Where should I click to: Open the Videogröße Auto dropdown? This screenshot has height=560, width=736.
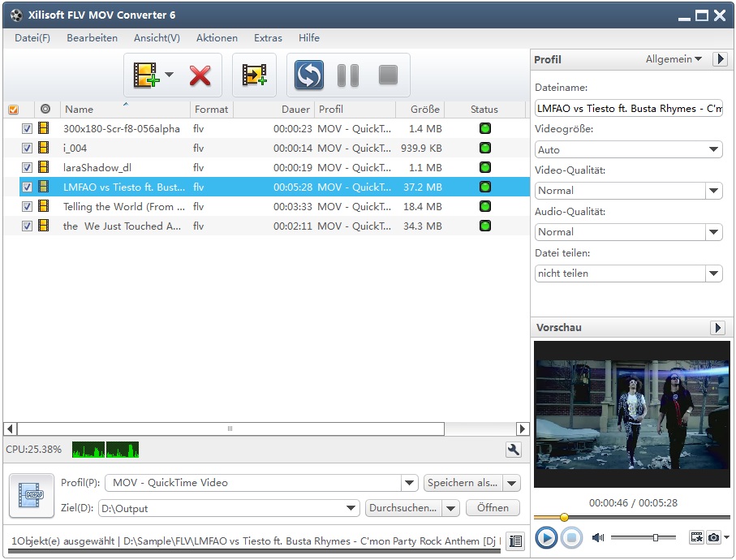[628, 150]
